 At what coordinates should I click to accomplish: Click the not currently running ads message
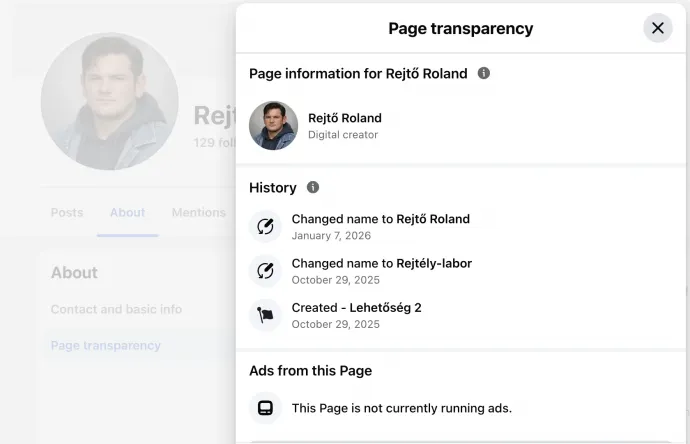[401, 408]
